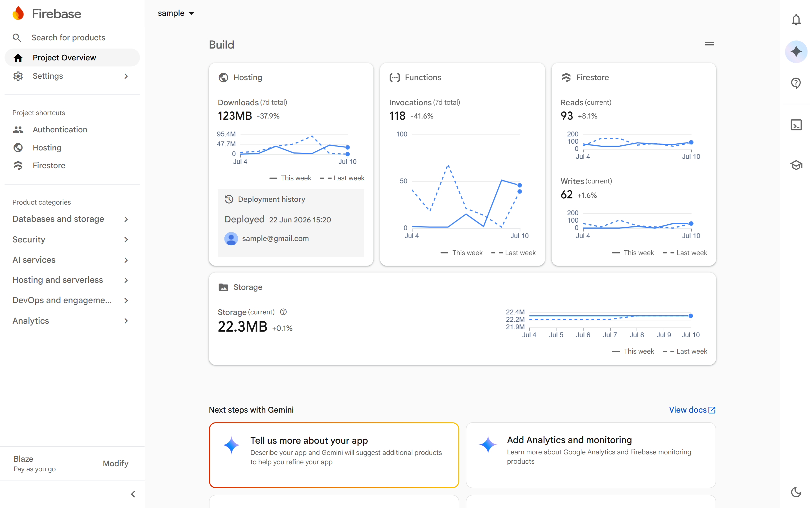Collapse the sidebar with the left chevron

[133, 494]
